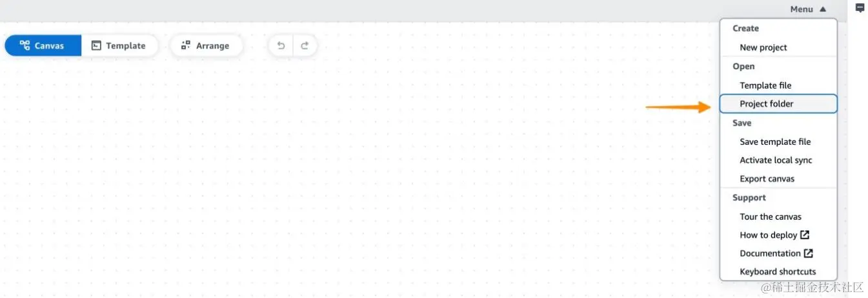Switch to Template view
The image size is (868, 298).
coord(119,46)
